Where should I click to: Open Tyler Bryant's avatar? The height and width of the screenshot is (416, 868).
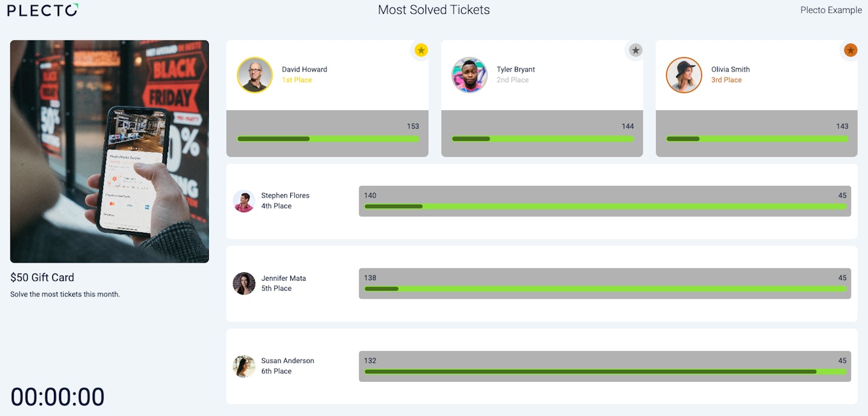click(x=469, y=75)
